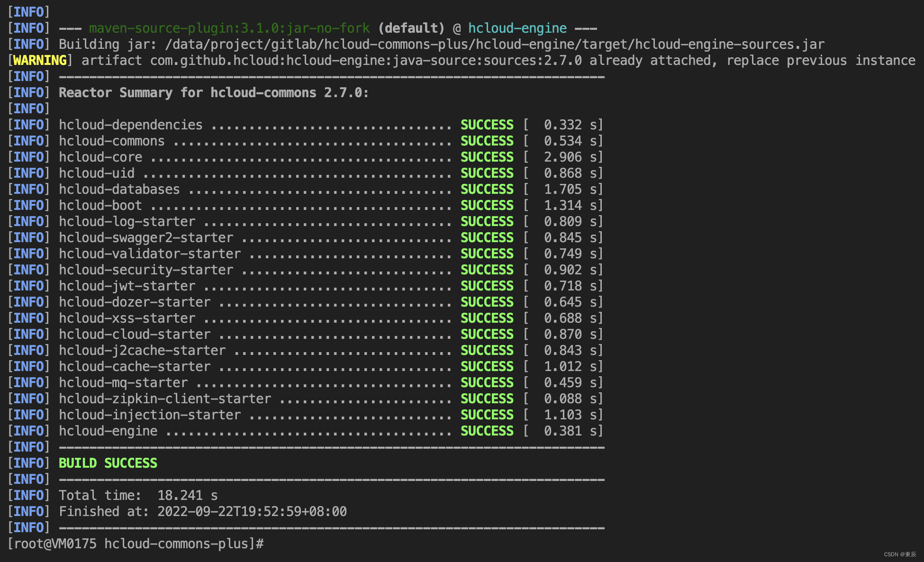Select hcloud-jwt-starter text
This screenshot has width=924, height=562.
(x=127, y=286)
